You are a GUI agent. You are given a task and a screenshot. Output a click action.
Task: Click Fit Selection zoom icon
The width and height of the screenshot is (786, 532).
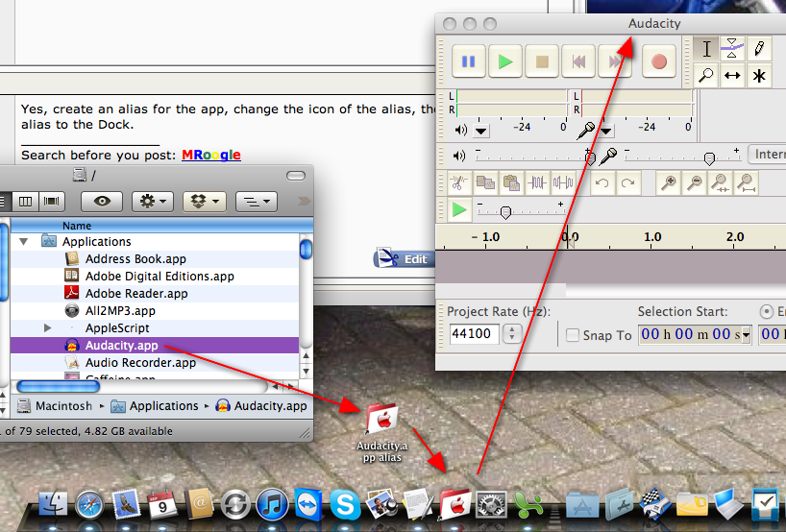click(721, 182)
